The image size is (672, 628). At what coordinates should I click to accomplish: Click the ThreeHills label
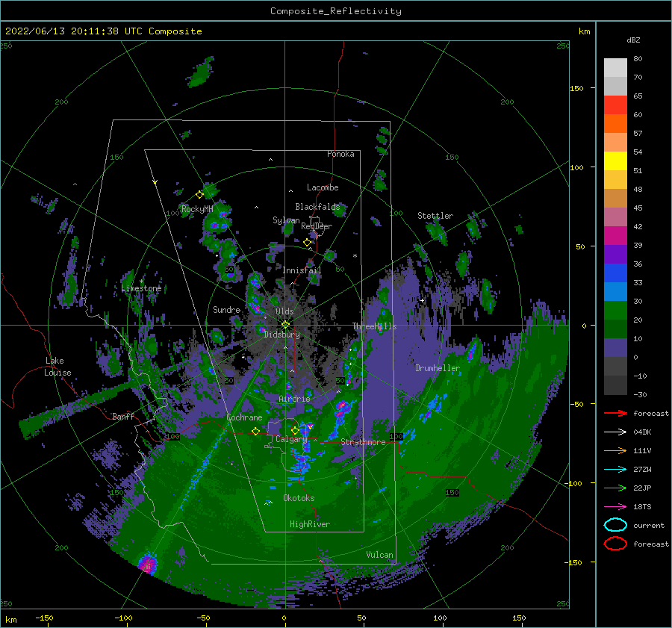[375, 326]
